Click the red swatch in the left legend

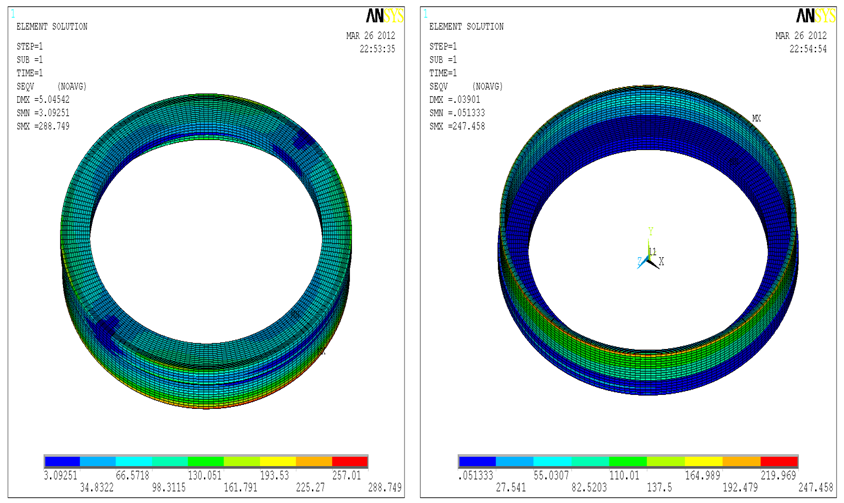350,462
